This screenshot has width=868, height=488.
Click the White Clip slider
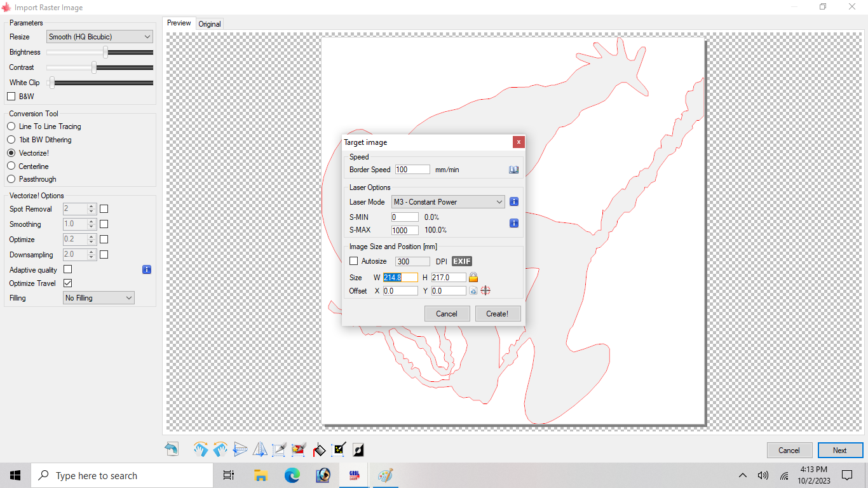100,83
